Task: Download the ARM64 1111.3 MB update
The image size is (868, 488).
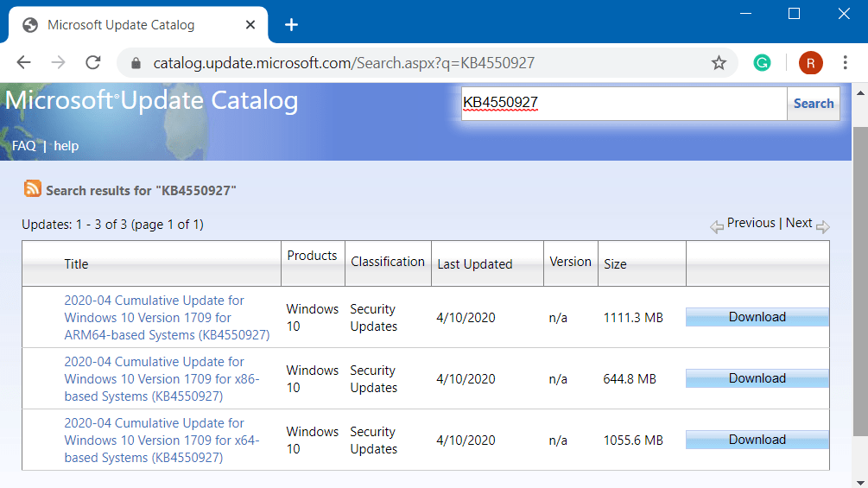Action: click(757, 317)
